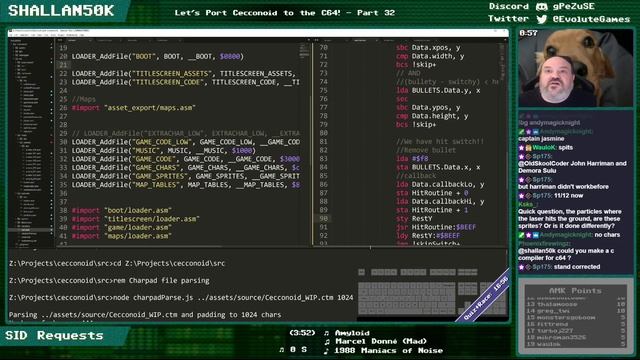Click the lda BULLETS.Data.y, x line

point(438,91)
